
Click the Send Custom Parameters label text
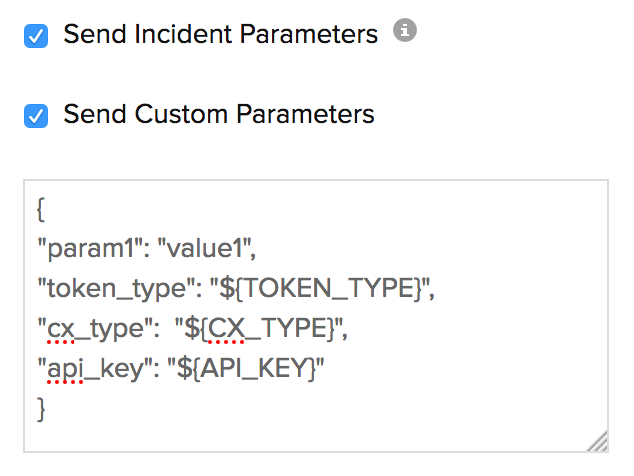pyautogui.click(x=218, y=114)
